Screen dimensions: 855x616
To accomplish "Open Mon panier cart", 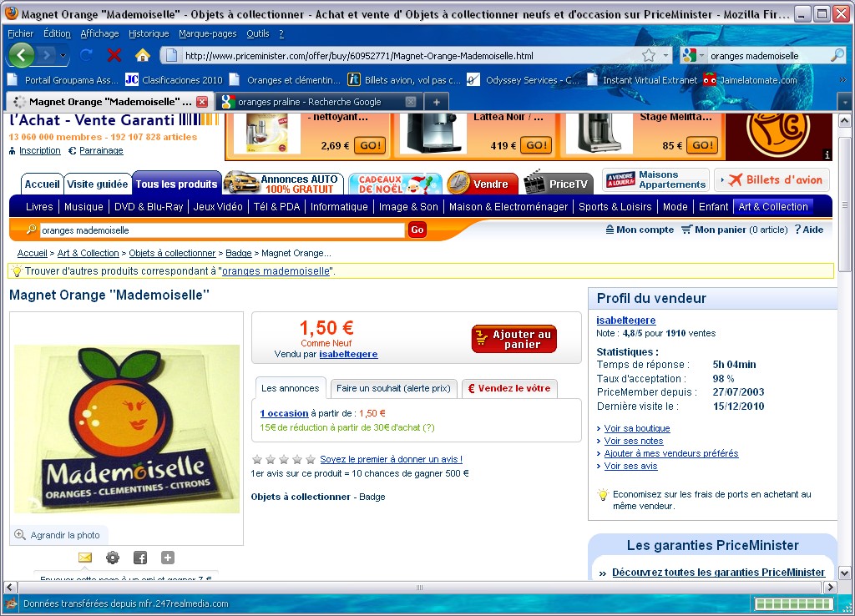I will [x=735, y=230].
